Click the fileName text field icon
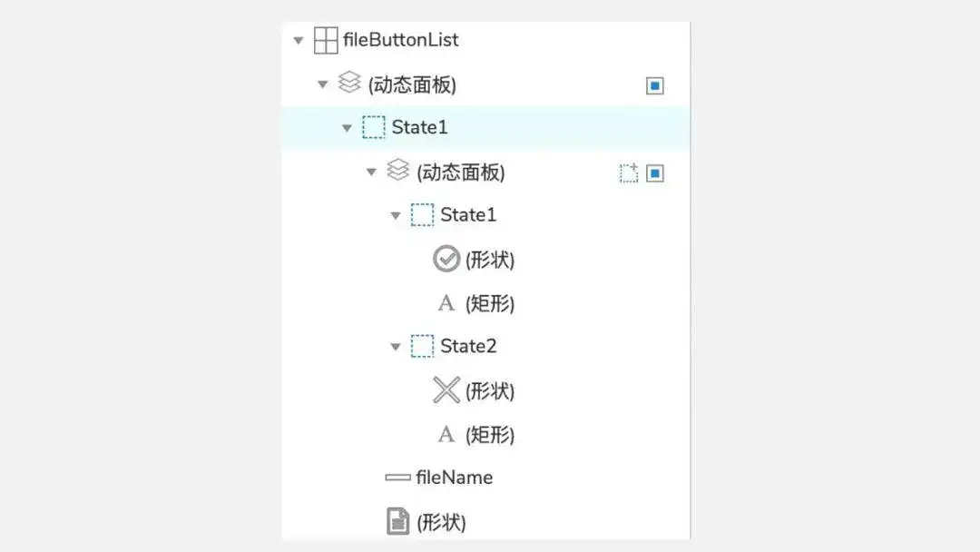The width and height of the screenshot is (980, 552). 397,477
